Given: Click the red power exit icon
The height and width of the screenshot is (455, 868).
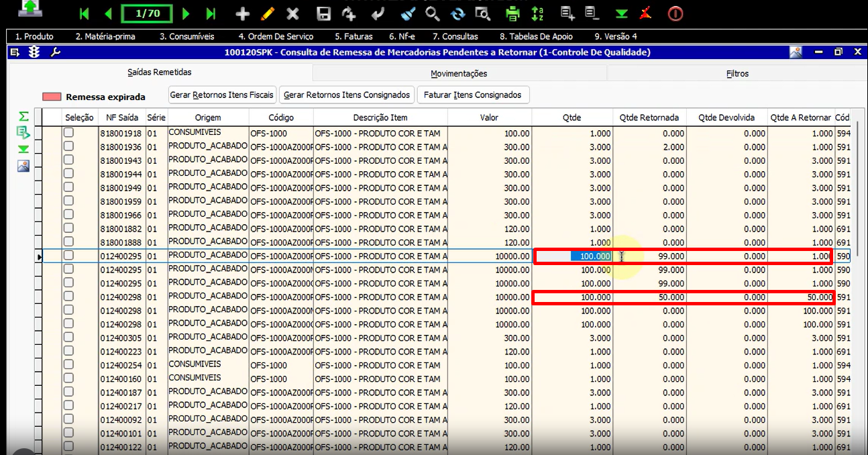Looking at the screenshot, I should (675, 13).
